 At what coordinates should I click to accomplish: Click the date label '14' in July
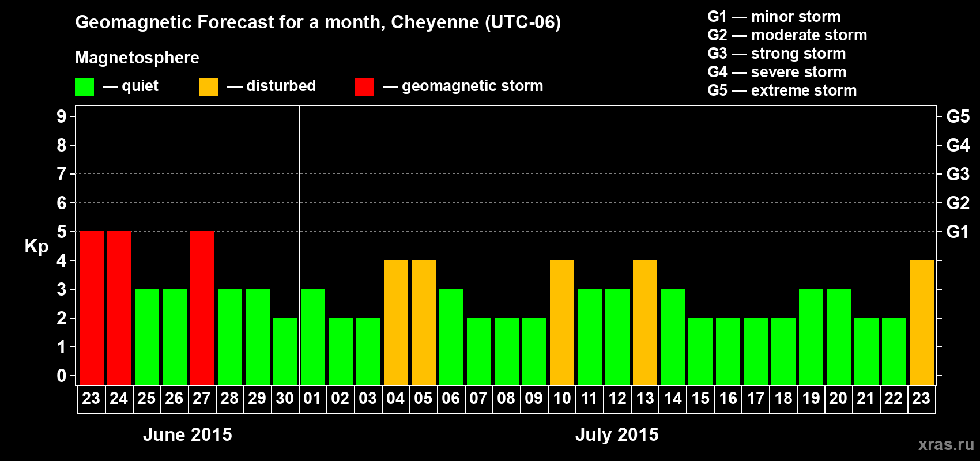coord(673,399)
